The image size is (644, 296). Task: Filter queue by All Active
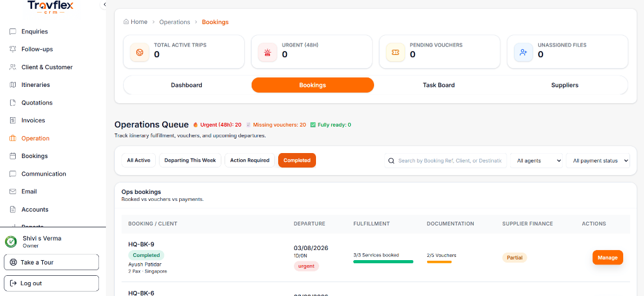(138, 161)
